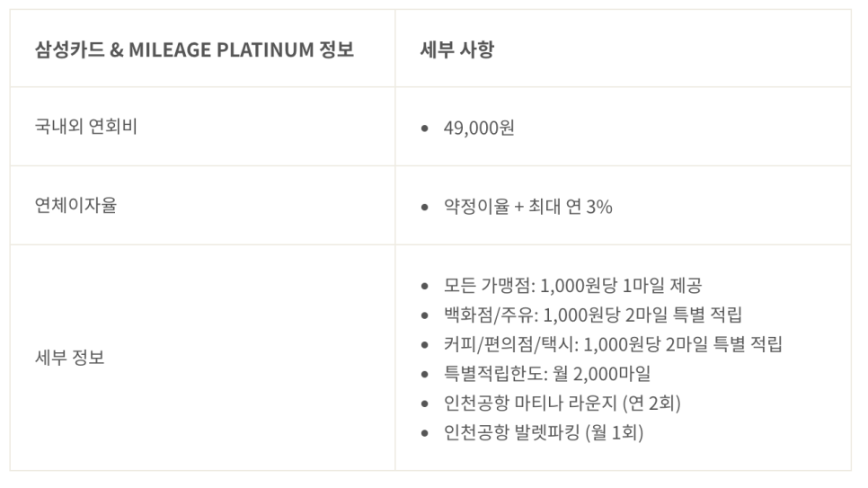Click '모든 가맹점: 1,000원당 1마일 제공' item
Screen dimensions: 868x488
[x=572, y=286]
